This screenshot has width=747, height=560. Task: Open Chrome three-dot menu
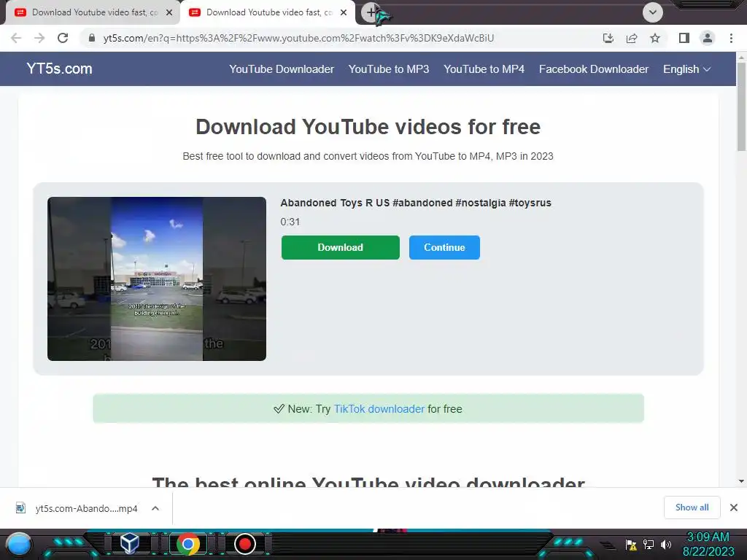(731, 38)
